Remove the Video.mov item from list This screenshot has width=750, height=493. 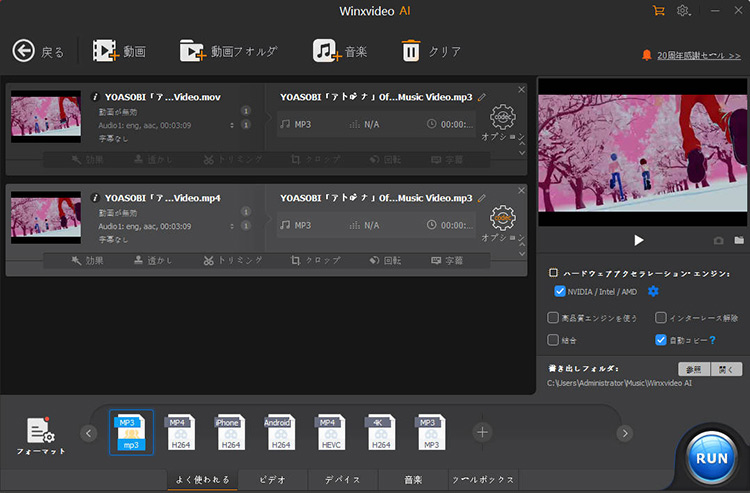point(521,89)
